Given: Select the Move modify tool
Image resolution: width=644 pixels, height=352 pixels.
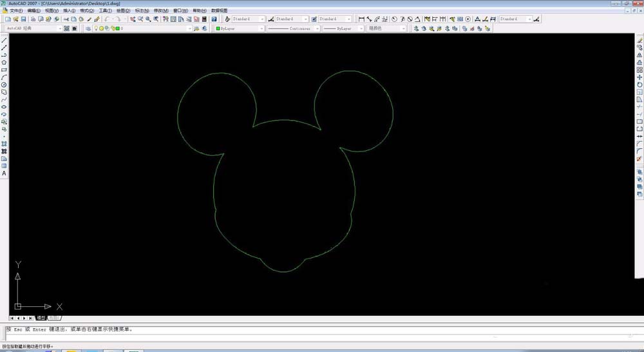Looking at the screenshot, I should point(639,77).
